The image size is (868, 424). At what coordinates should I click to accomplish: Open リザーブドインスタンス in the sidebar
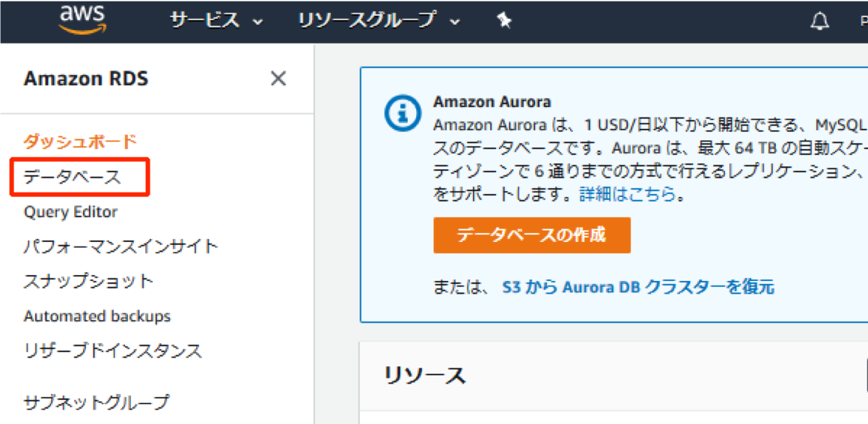[113, 351]
